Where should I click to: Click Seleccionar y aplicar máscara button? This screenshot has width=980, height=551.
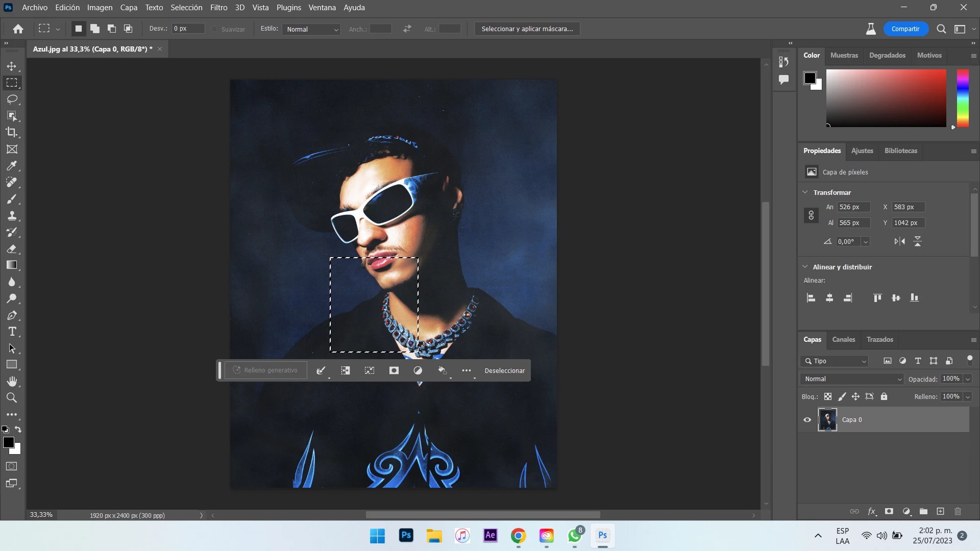click(527, 29)
